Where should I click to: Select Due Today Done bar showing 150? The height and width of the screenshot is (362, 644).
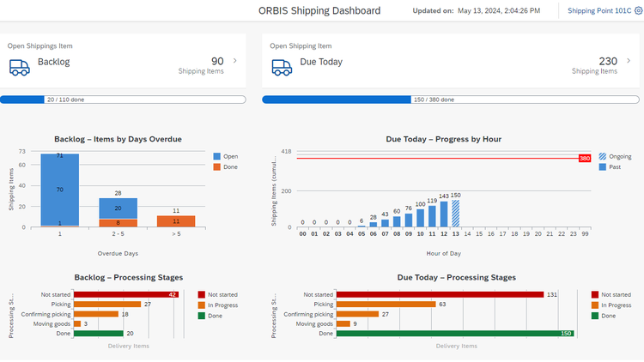pyautogui.click(x=455, y=334)
